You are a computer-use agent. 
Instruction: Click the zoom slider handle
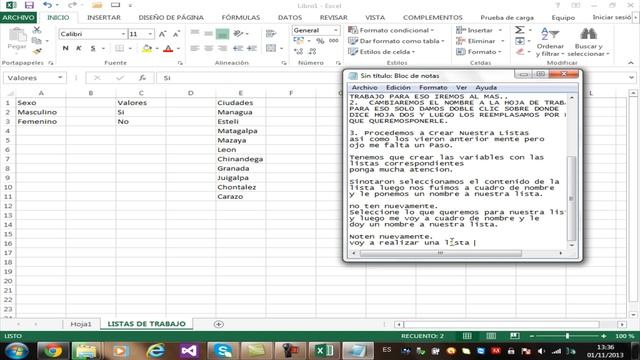pos(567,336)
